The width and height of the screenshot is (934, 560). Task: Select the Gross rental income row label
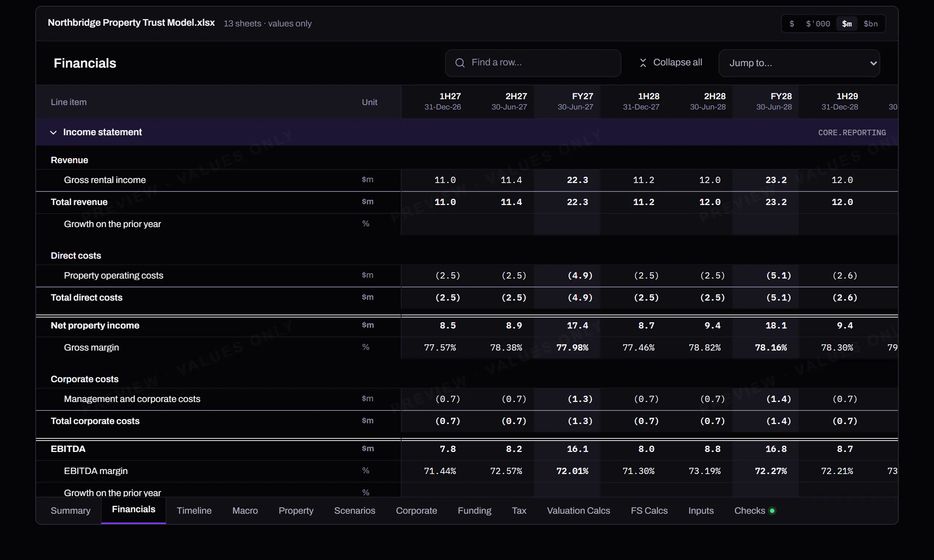pos(104,180)
